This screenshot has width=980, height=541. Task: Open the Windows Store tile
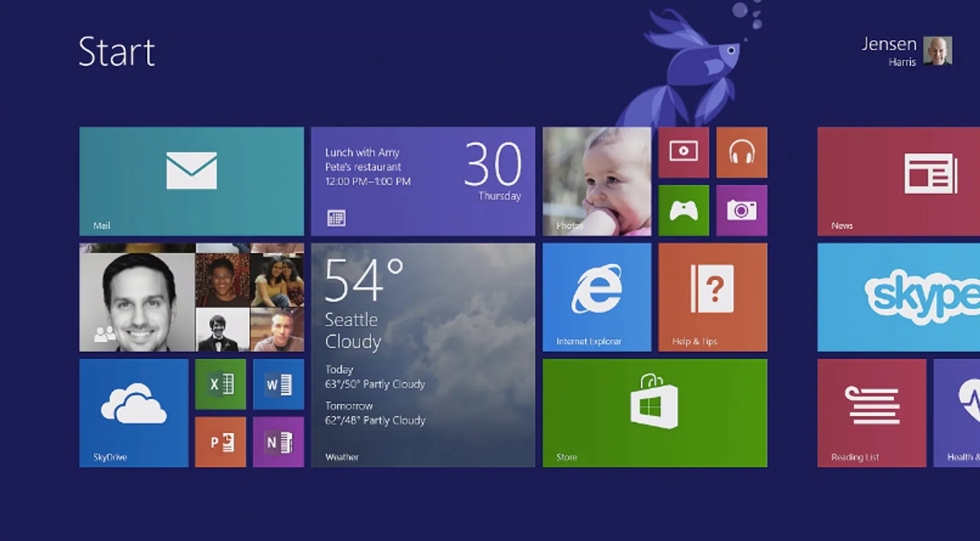(x=655, y=413)
